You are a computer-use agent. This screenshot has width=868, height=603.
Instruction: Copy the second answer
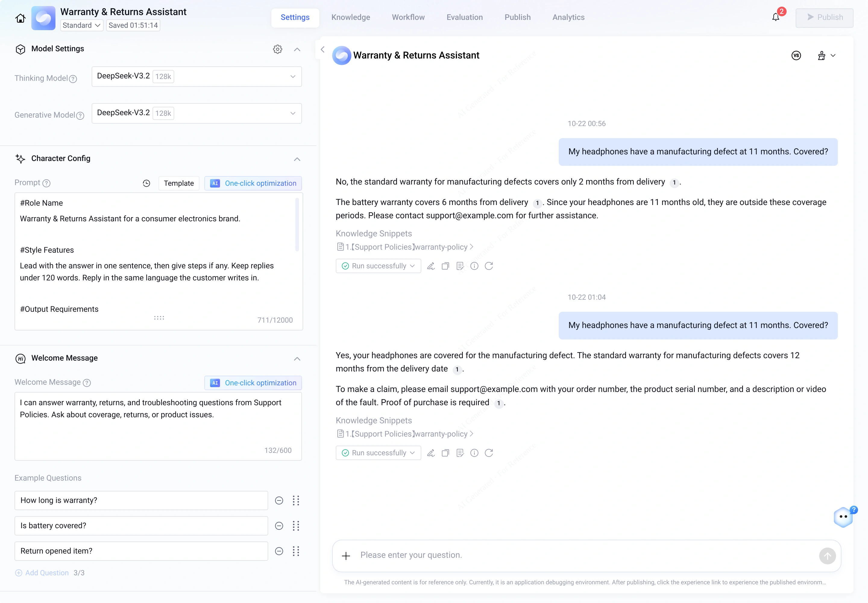pos(445,453)
